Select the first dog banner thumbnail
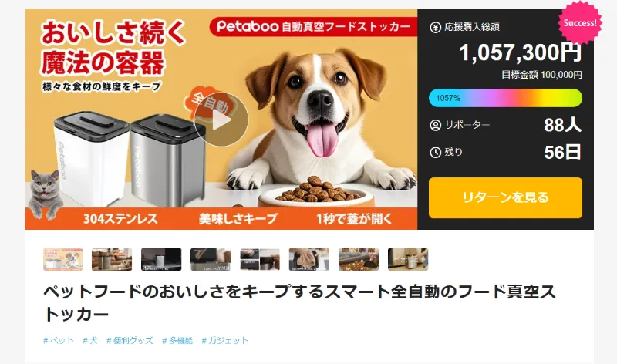 pyautogui.click(x=63, y=259)
